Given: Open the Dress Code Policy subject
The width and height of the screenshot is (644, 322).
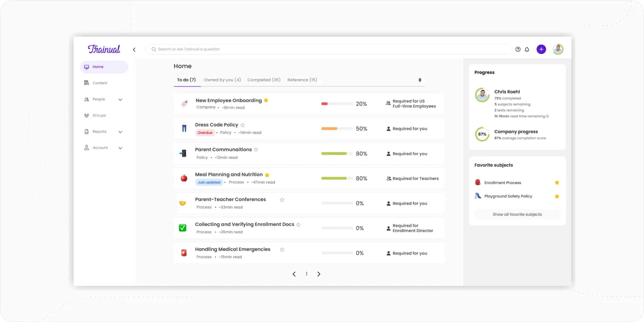Looking at the screenshot, I should 217,124.
